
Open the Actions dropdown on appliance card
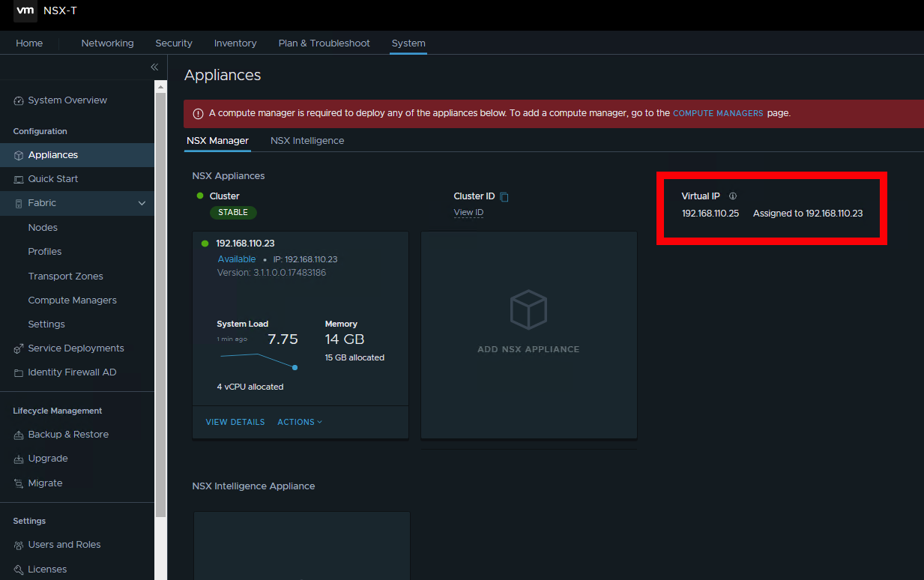coord(300,422)
